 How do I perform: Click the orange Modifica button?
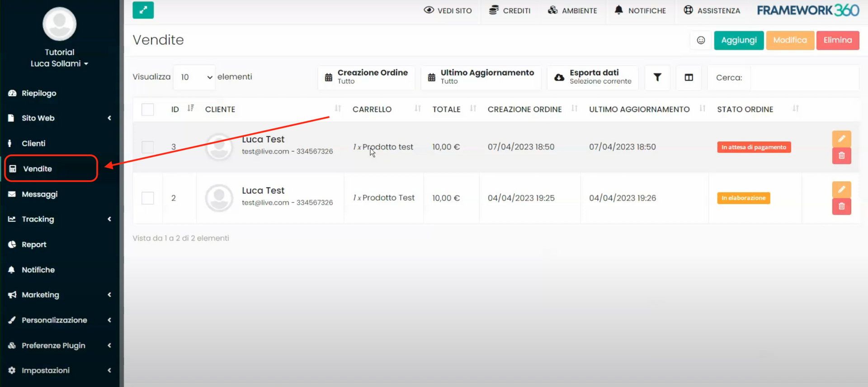(790, 40)
